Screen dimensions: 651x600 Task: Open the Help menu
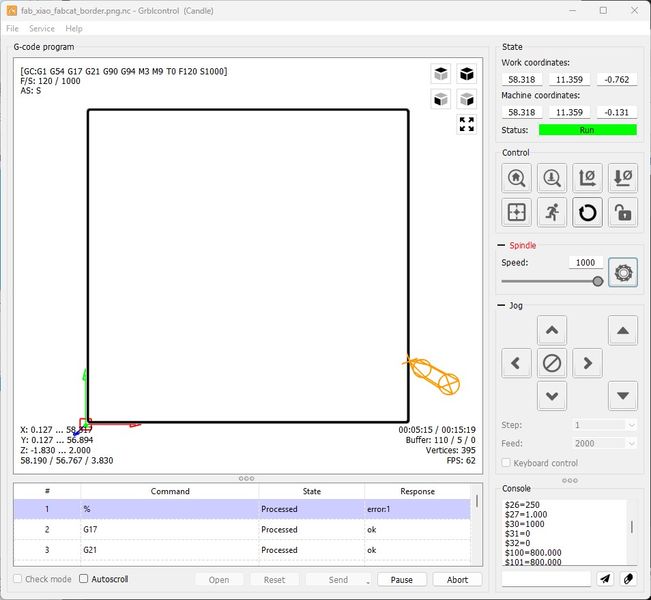point(74,29)
